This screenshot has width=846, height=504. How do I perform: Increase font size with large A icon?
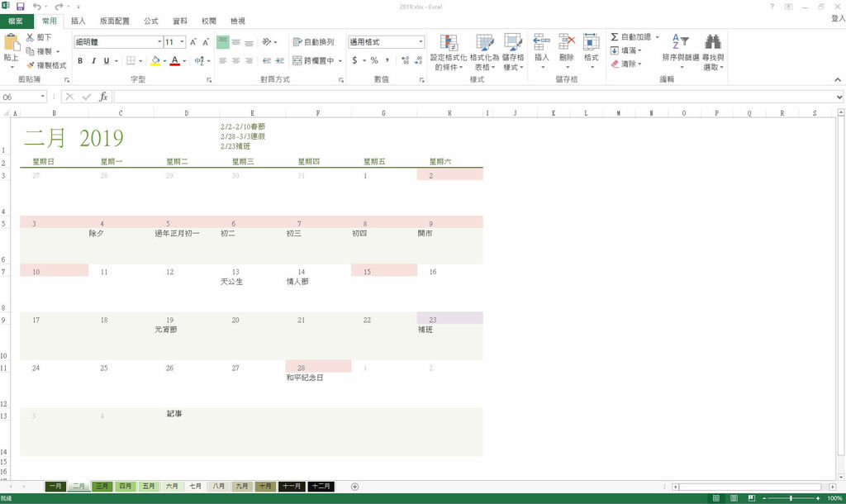click(x=193, y=41)
